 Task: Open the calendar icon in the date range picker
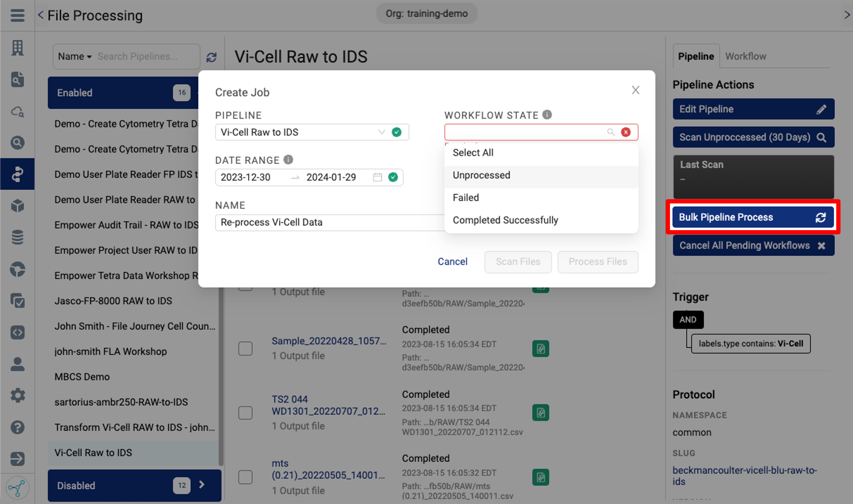tap(377, 177)
